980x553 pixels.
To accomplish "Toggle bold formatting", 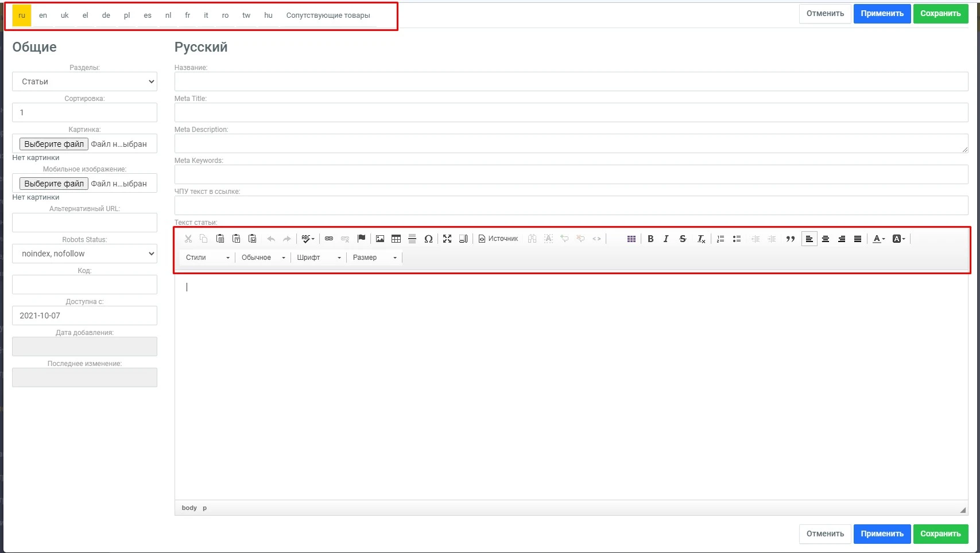I will (x=650, y=239).
